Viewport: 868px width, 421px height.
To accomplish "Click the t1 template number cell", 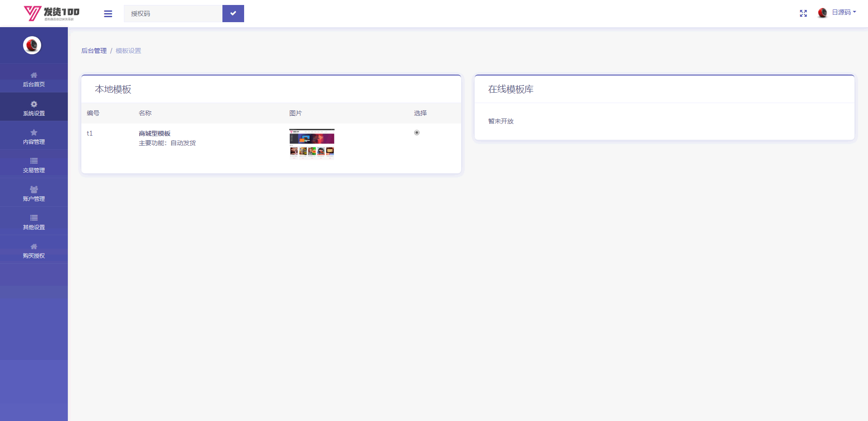I will tap(90, 133).
